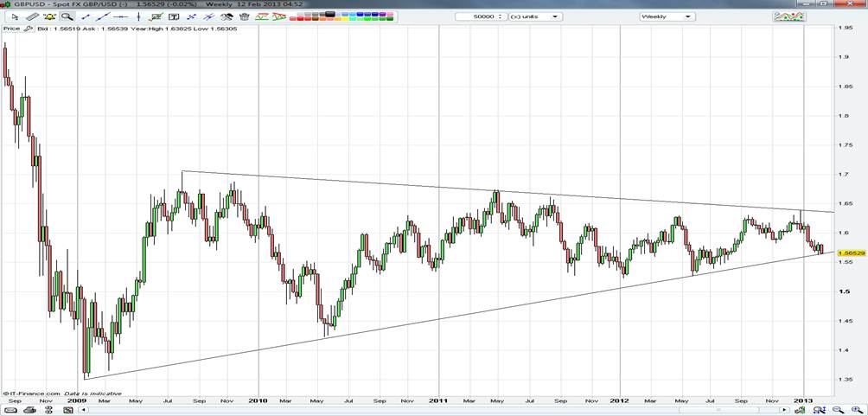This screenshot has width=868, height=416.
Task: Choose the black color swatch
Action: coord(329,13)
